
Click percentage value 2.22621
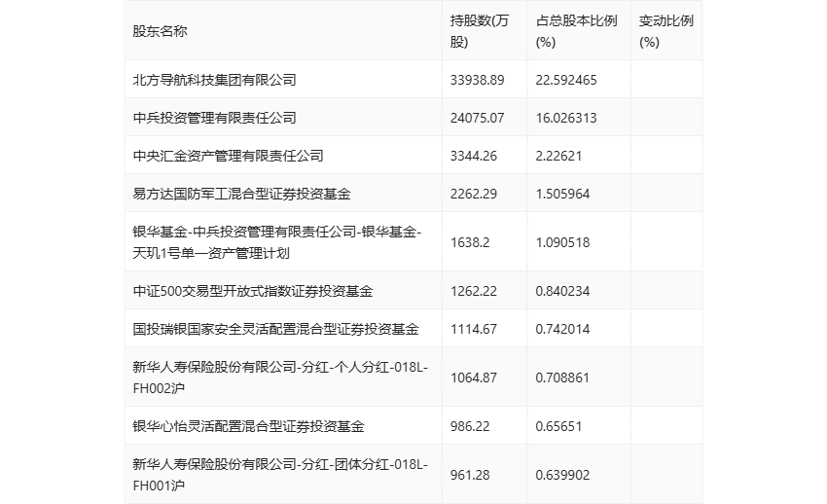[x=559, y=156]
